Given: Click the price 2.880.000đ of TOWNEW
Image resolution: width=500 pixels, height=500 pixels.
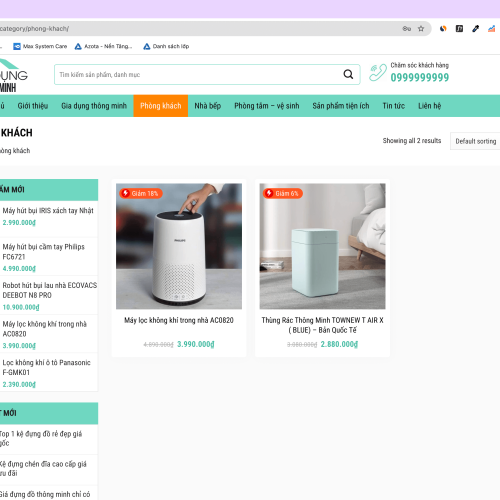Looking at the screenshot, I should coord(339,344).
